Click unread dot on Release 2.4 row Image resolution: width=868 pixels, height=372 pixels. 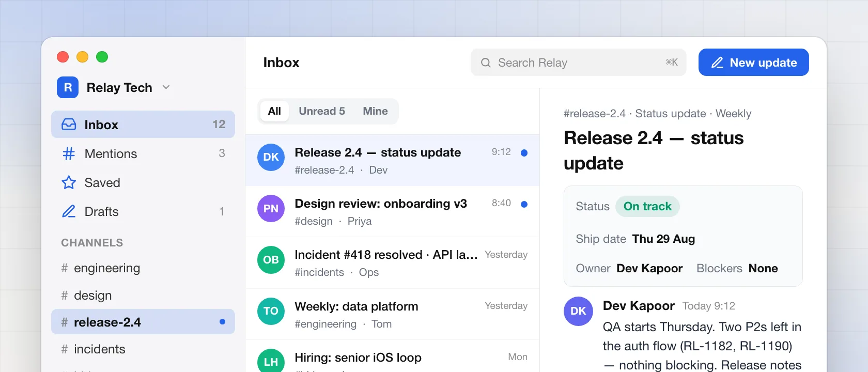524,152
